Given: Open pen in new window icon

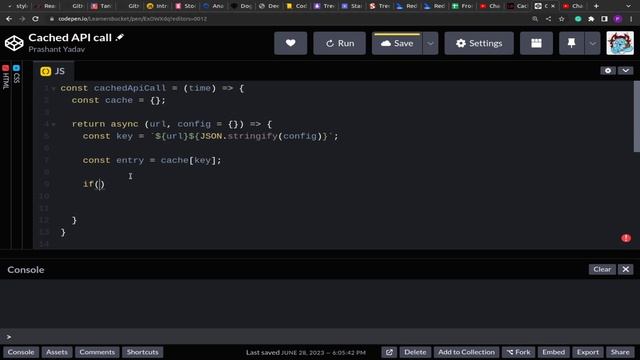Looking at the screenshot, I should click(389, 352).
